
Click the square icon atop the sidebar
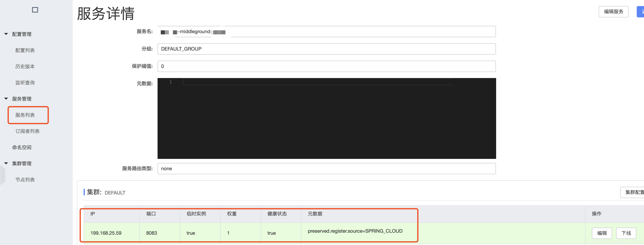(35, 10)
